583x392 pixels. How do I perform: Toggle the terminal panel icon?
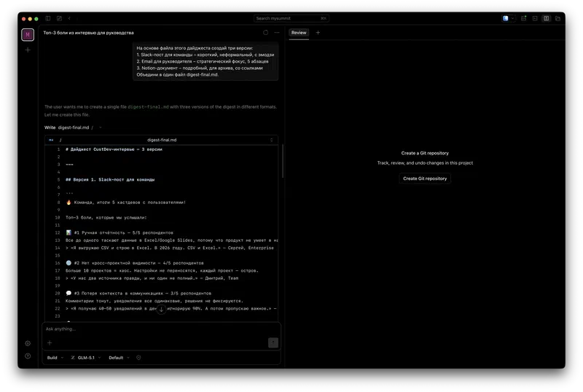pos(535,18)
